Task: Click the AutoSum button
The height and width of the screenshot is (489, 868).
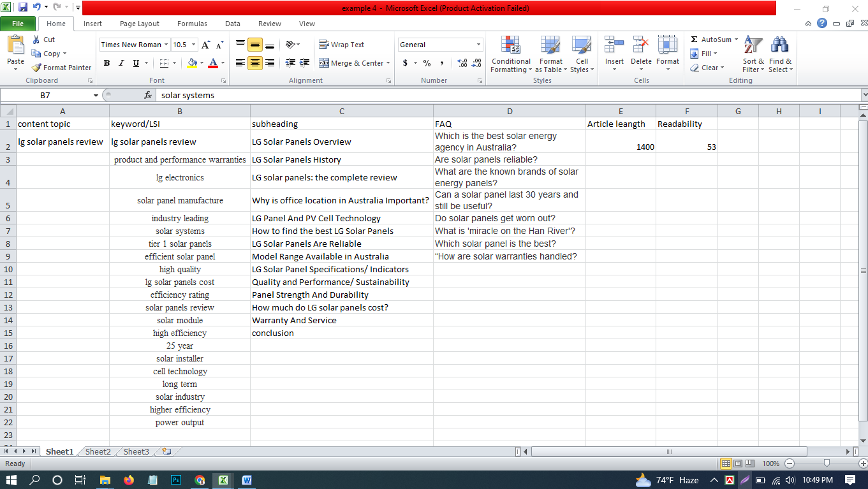Action: (x=712, y=39)
